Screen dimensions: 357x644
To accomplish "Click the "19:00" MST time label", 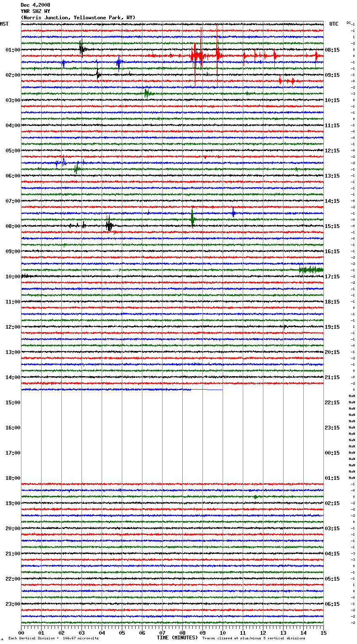I will (13, 503).
